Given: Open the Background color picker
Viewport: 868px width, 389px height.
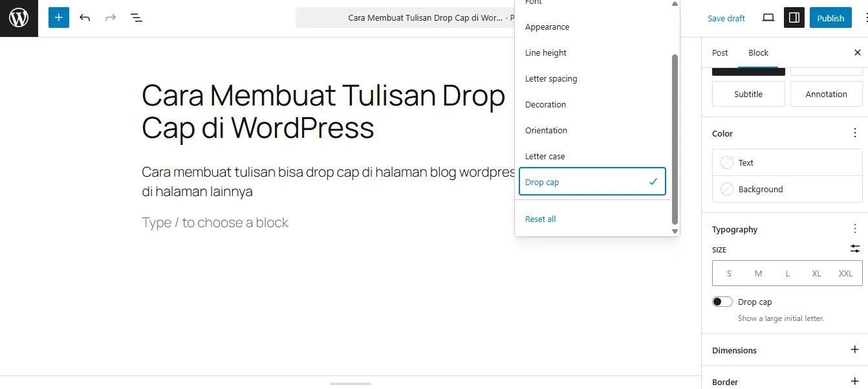Looking at the screenshot, I should pos(787,189).
